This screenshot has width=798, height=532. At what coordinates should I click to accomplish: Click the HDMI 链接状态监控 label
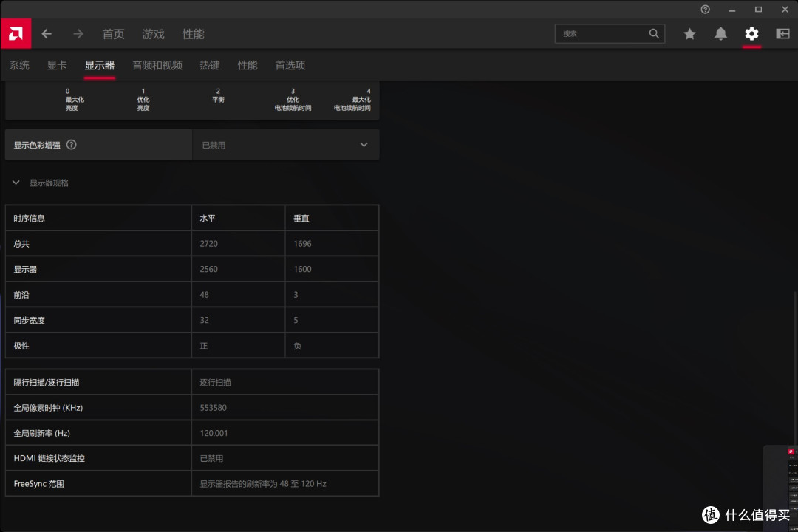pyautogui.click(x=49, y=458)
